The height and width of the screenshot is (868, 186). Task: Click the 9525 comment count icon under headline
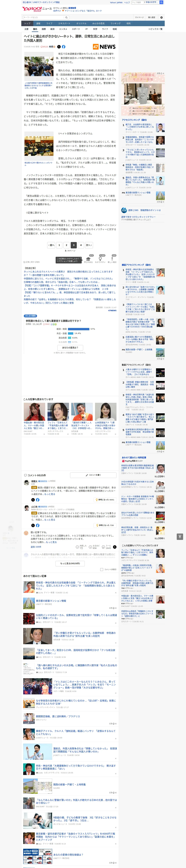pyautogui.click(x=45, y=47)
